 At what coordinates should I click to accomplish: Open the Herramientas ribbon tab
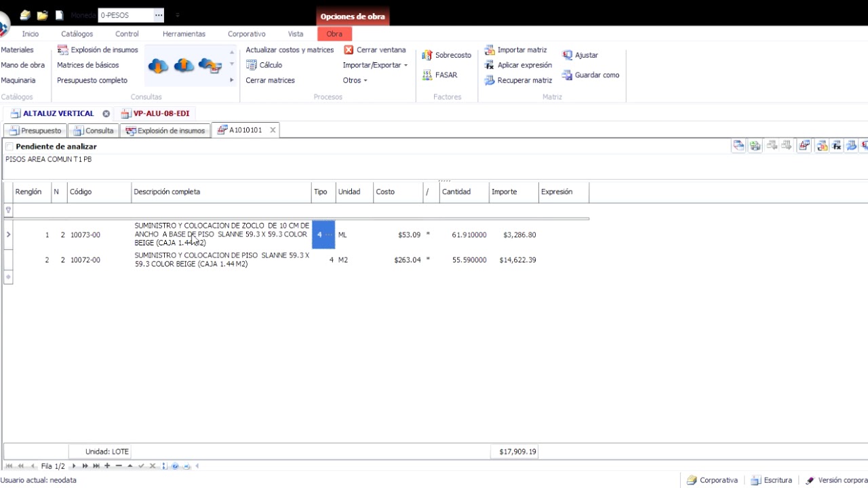coord(184,34)
